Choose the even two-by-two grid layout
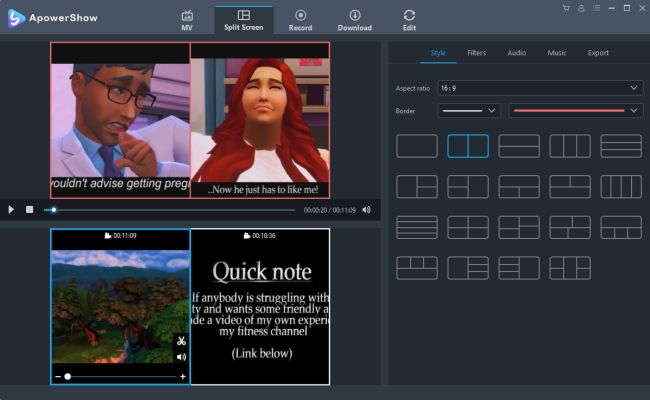650x400 pixels. coord(468,227)
